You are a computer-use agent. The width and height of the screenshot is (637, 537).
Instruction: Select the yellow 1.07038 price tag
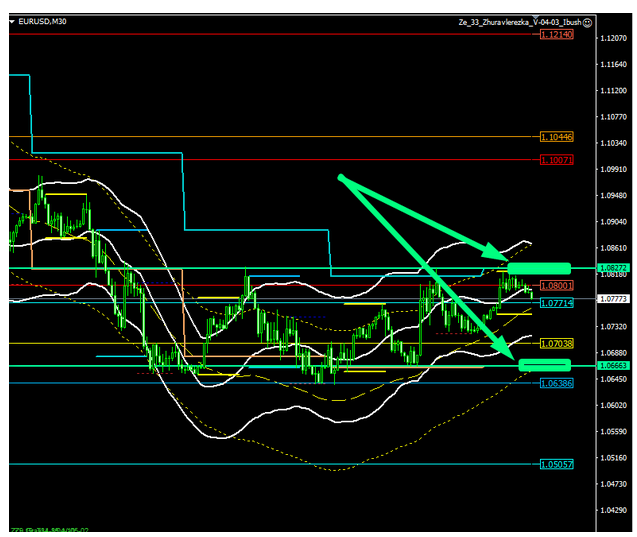[555, 343]
